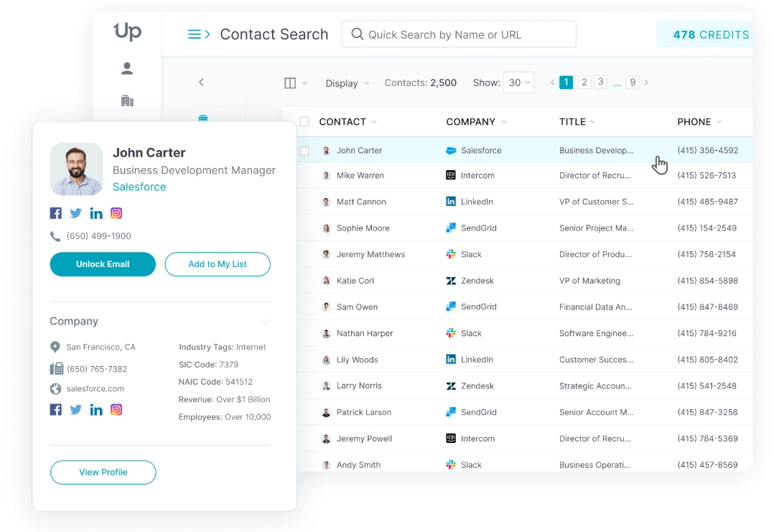Screen dimensions: 779x532
Task: Click the pagination ellipsis
Action: click(617, 84)
